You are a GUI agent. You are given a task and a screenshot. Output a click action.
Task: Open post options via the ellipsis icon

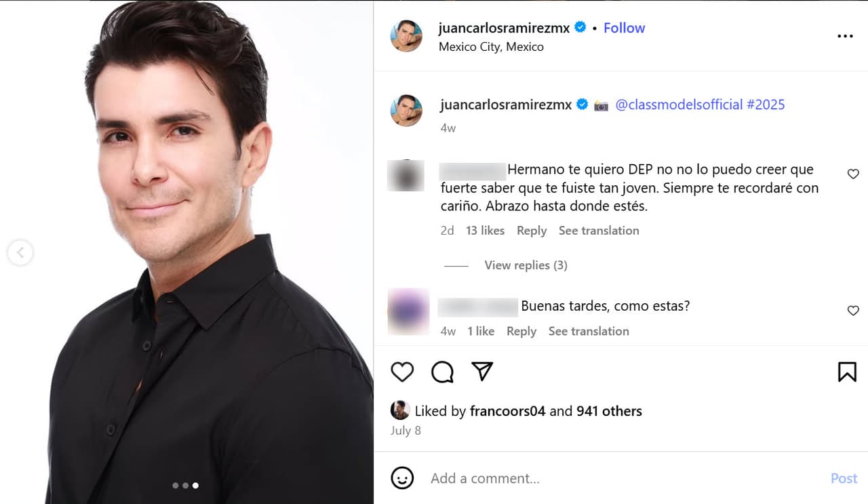click(845, 36)
